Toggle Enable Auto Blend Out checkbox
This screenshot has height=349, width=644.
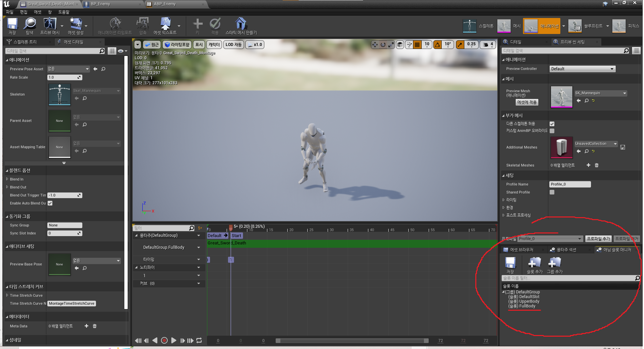click(x=50, y=203)
